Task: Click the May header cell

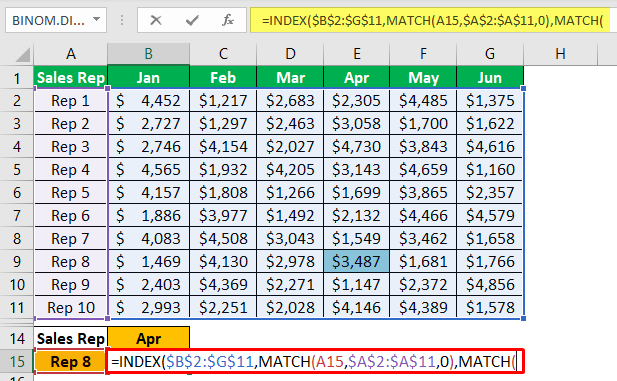Action: (423, 78)
